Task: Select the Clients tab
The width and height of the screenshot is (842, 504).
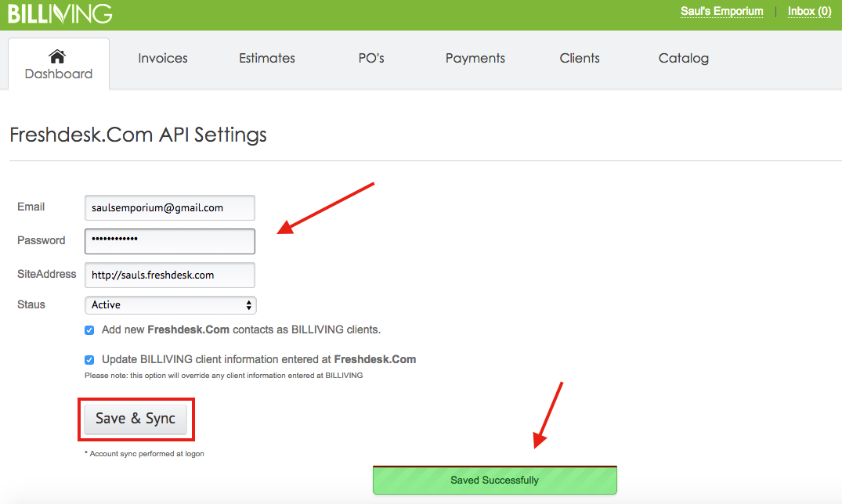Action: (580, 58)
